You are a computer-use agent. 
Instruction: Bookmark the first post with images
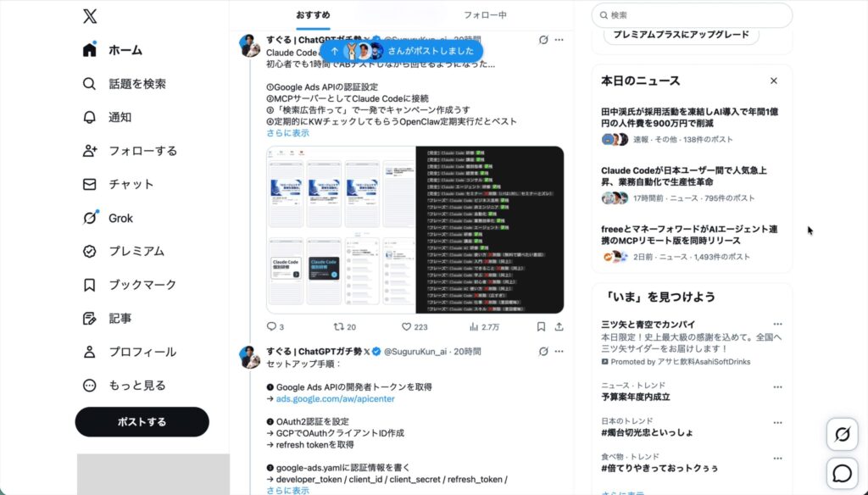541,326
